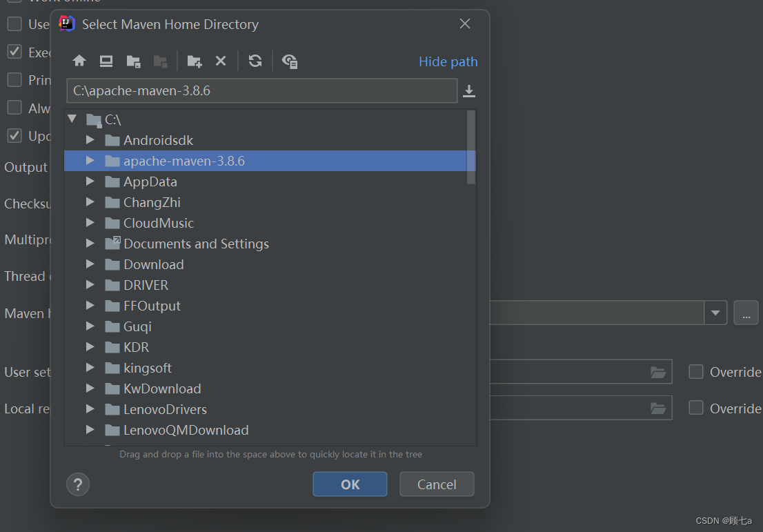Click the Maven home browse ... button
The image size is (763, 532).
point(746,313)
